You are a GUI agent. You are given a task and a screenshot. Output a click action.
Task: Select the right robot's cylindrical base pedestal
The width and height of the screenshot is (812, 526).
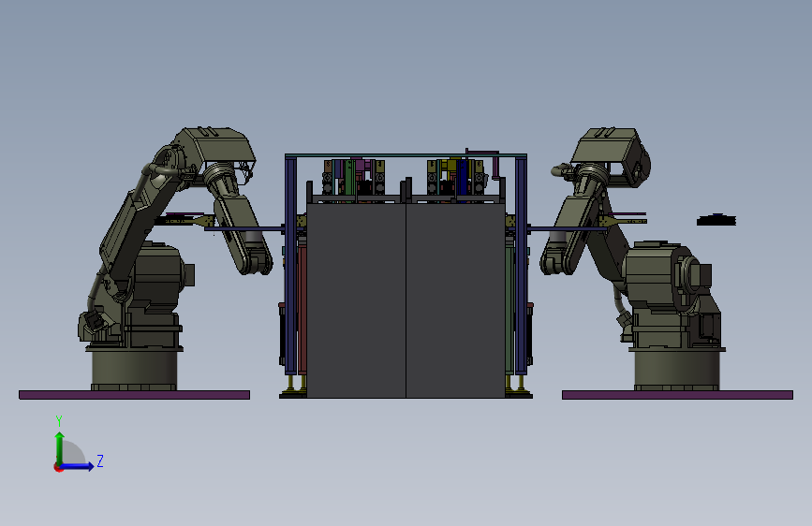tap(676, 369)
